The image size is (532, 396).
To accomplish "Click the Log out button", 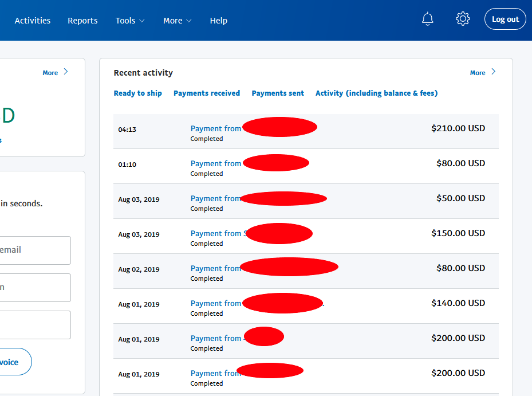I will click(x=505, y=19).
